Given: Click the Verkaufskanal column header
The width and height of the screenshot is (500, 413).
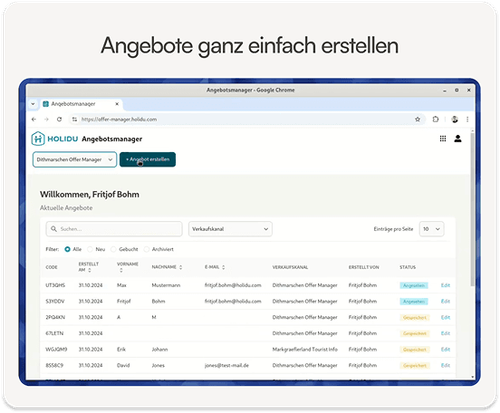Looking at the screenshot, I should click(290, 267).
